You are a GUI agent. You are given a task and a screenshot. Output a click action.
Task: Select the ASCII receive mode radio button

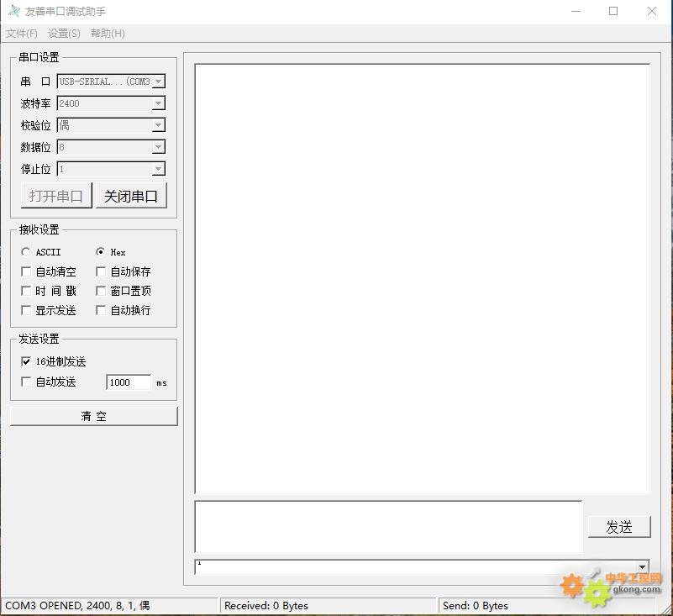(x=26, y=252)
